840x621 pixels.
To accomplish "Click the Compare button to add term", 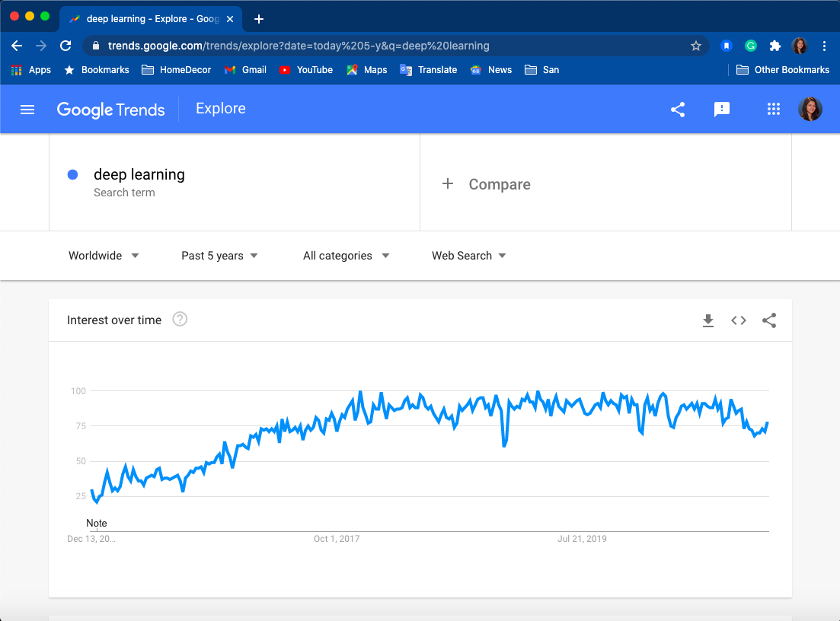I will (x=486, y=184).
